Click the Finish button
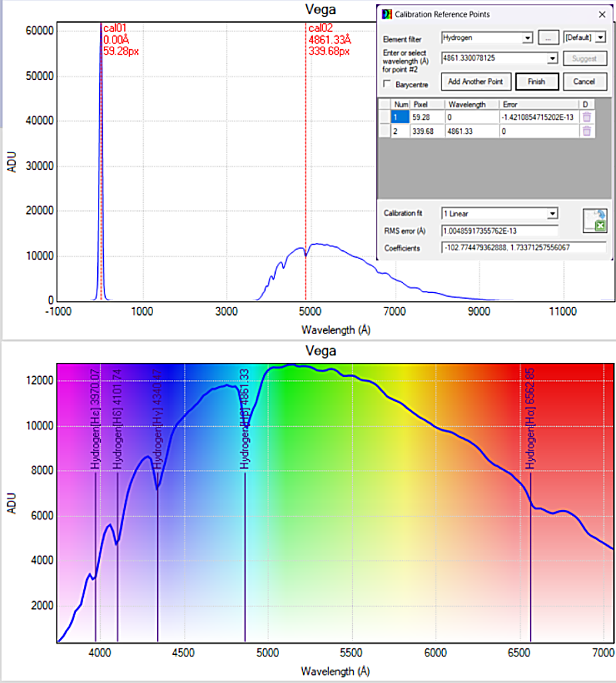Screen dimensions: 616x683 (x=536, y=82)
